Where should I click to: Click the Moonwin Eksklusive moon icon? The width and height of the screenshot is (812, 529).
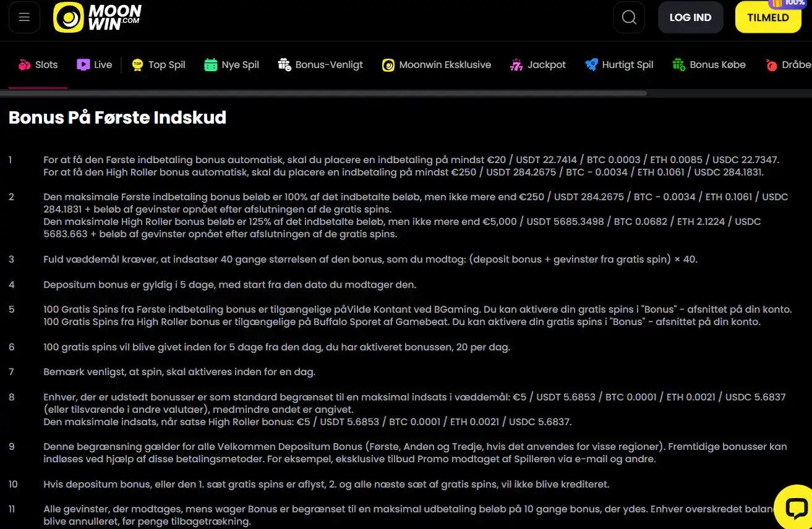pos(388,65)
